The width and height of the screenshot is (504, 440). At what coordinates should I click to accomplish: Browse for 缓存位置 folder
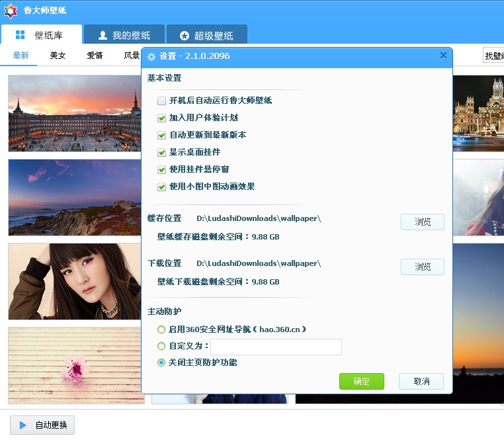tap(422, 222)
